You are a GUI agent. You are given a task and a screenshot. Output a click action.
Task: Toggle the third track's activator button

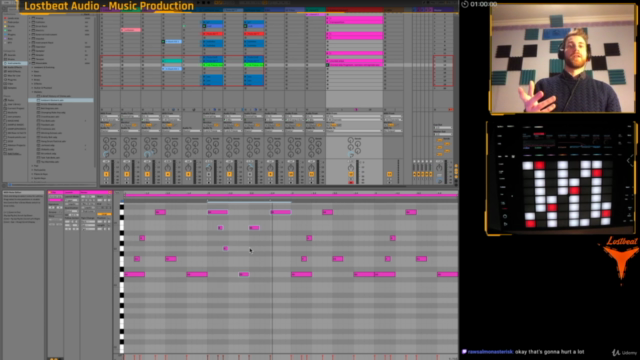pos(147,174)
